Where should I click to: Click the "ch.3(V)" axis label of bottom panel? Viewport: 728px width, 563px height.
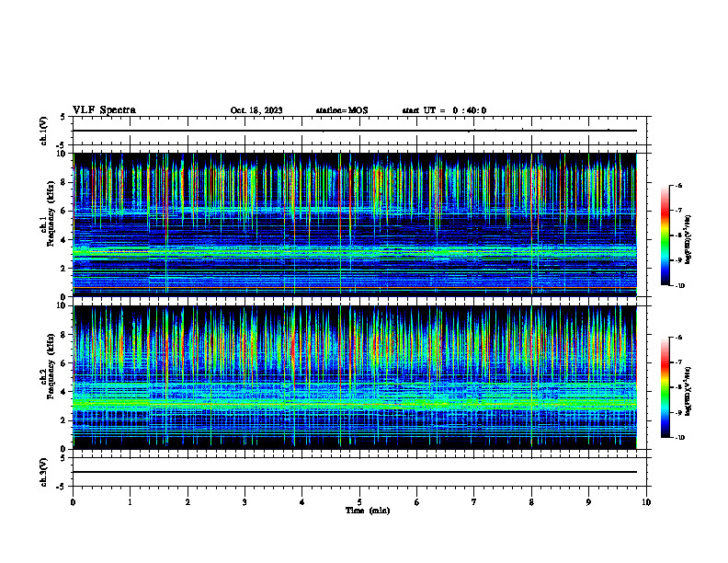pyautogui.click(x=43, y=472)
